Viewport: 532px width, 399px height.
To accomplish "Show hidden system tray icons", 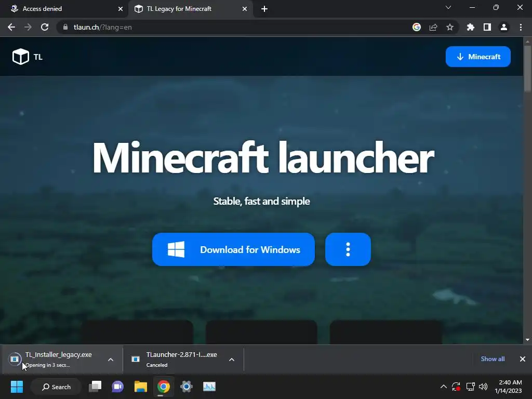I will pyautogui.click(x=444, y=387).
